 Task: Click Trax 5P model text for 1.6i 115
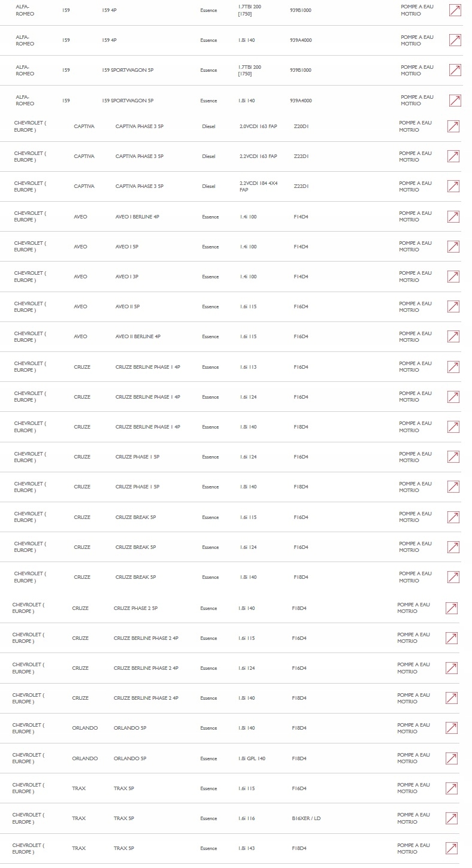coord(124,788)
